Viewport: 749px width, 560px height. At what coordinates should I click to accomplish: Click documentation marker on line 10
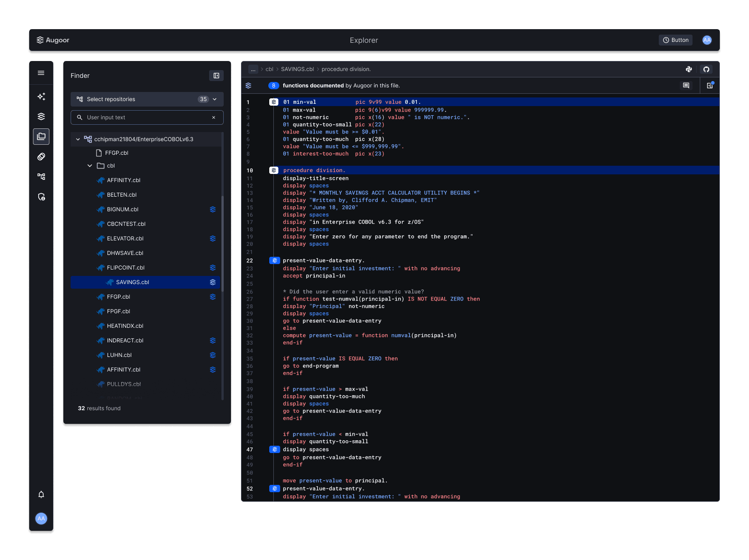[274, 170]
